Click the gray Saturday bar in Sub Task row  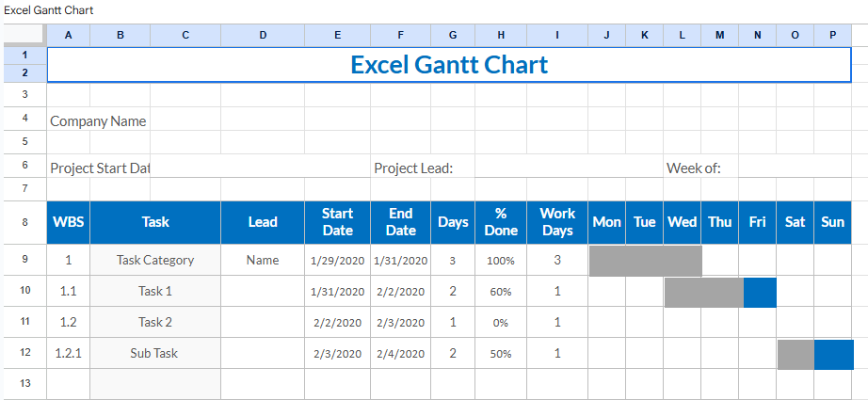[x=796, y=355]
